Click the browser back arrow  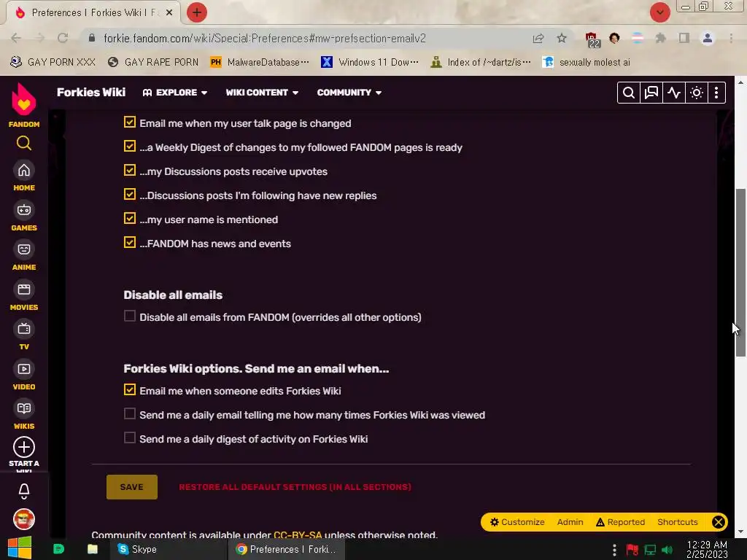(16, 38)
